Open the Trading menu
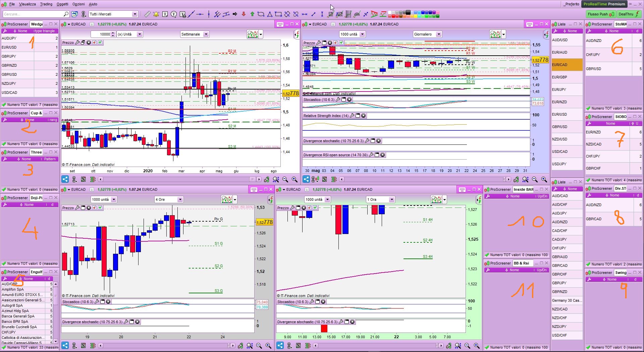The width and height of the screenshot is (644, 352). [x=46, y=4]
